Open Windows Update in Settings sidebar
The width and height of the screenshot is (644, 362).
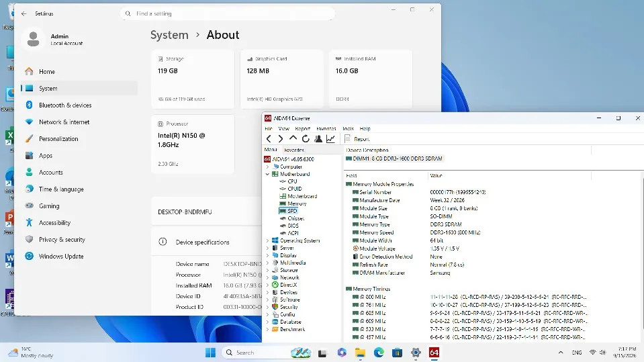pyautogui.click(x=61, y=257)
